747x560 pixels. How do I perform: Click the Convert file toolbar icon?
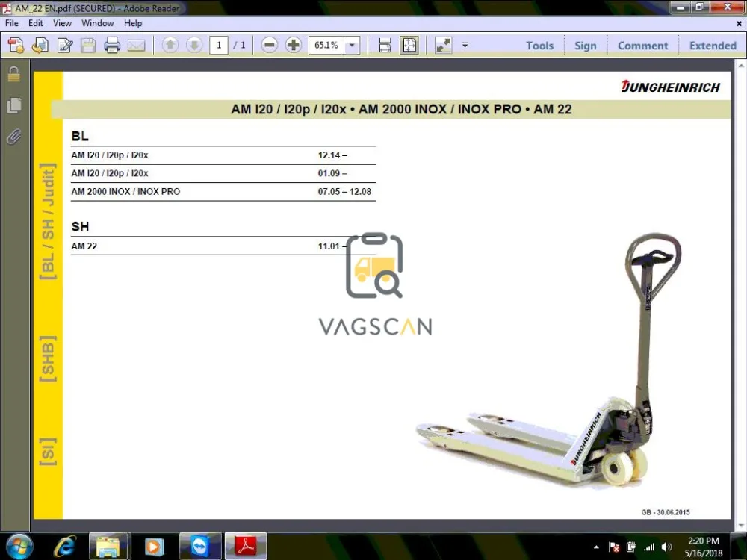click(x=40, y=46)
